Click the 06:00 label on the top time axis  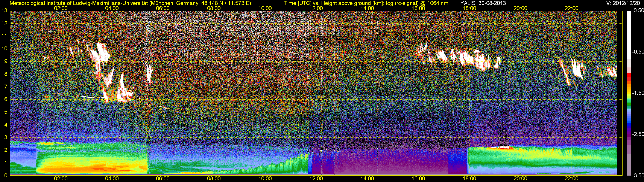[163, 8]
